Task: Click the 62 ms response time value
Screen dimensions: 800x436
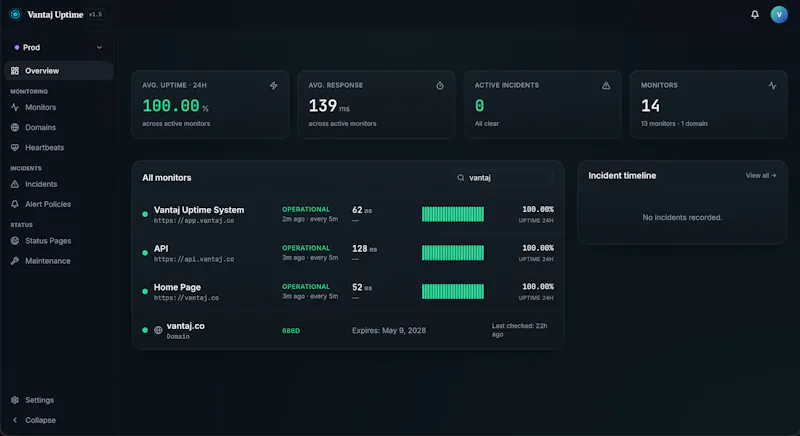Action: [362, 210]
